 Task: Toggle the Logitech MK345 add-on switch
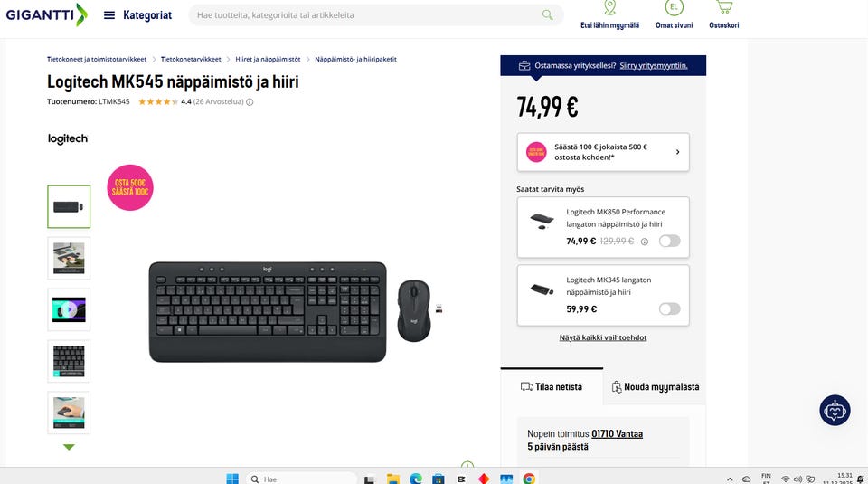tap(669, 309)
